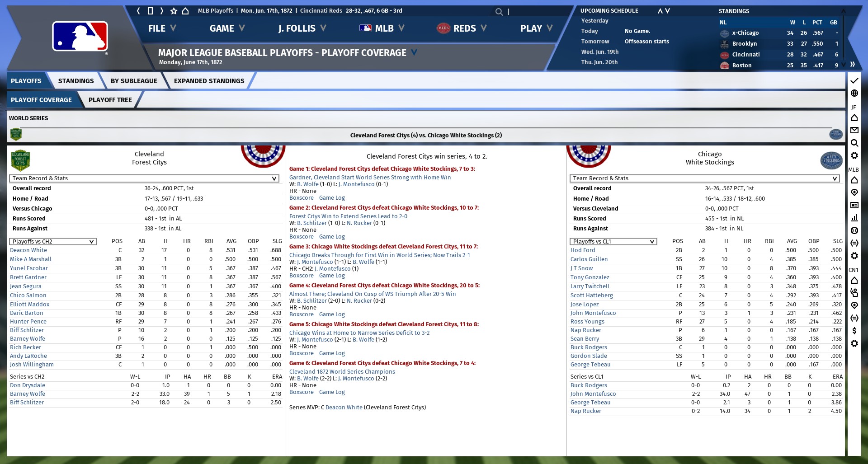Click the baseball icon in MLB sidebar

(854, 230)
